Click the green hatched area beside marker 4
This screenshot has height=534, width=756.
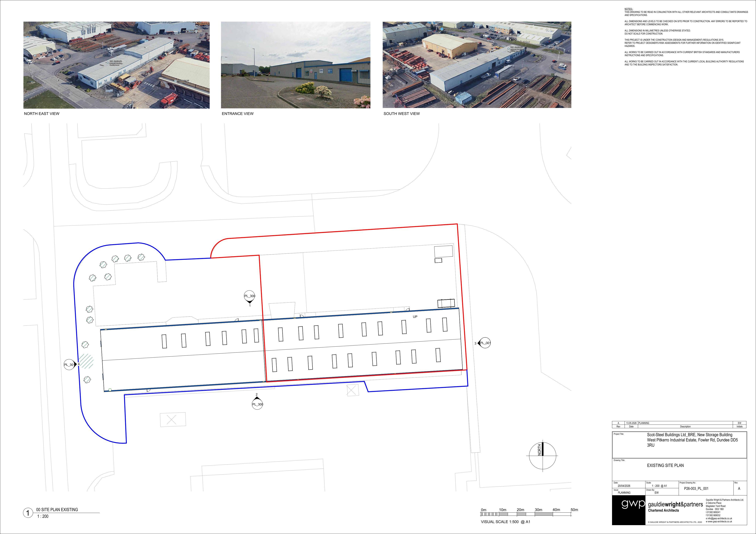click(x=86, y=361)
